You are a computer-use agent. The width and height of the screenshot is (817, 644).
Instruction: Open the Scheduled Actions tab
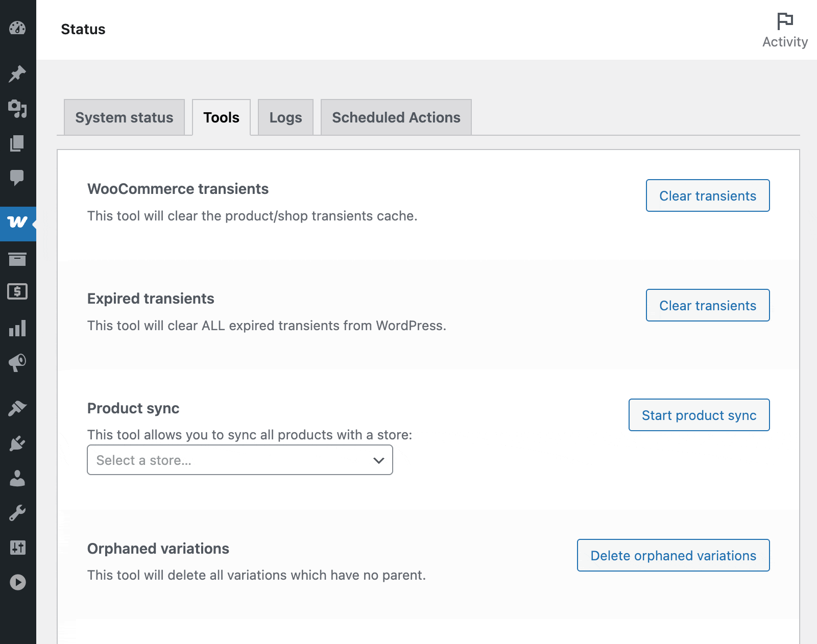396,117
